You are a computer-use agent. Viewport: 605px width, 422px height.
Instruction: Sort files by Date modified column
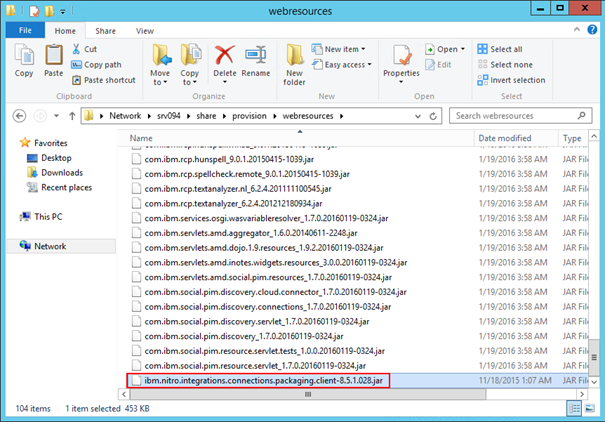click(x=506, y=138)
